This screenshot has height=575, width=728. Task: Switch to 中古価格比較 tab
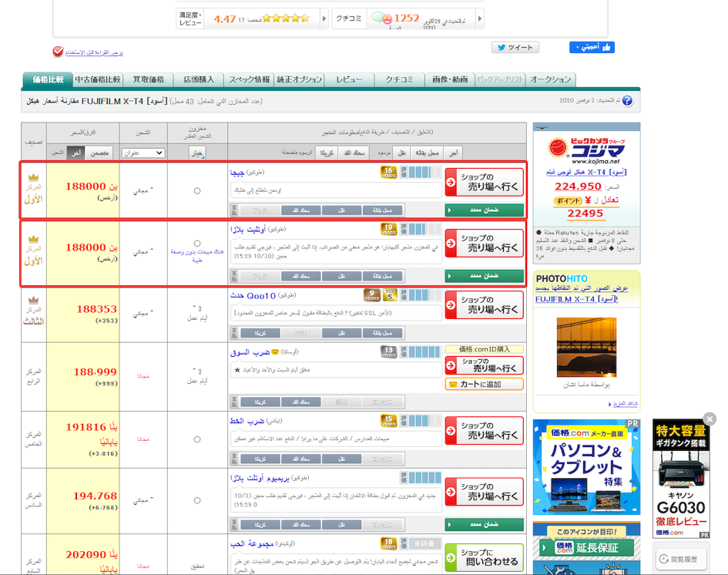[98, 79]
